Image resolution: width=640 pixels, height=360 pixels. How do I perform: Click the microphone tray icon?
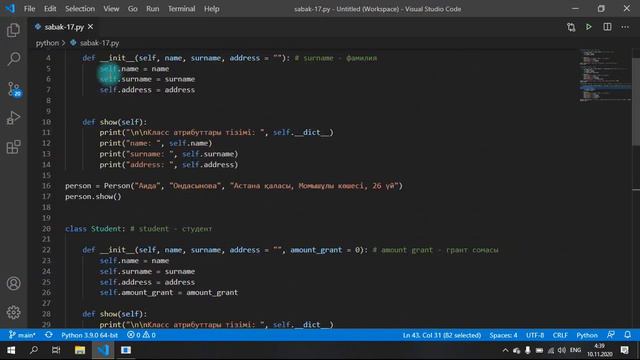(x=528, y=350)
